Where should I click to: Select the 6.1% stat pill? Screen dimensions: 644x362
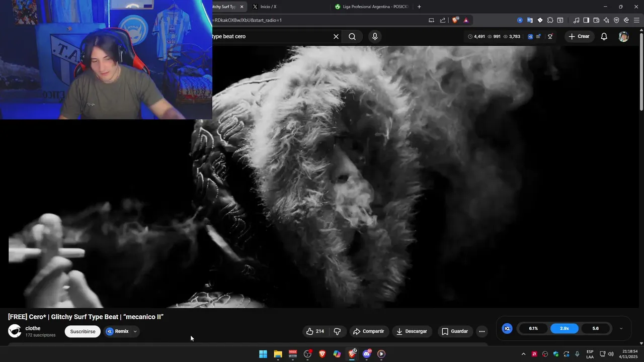533,328
